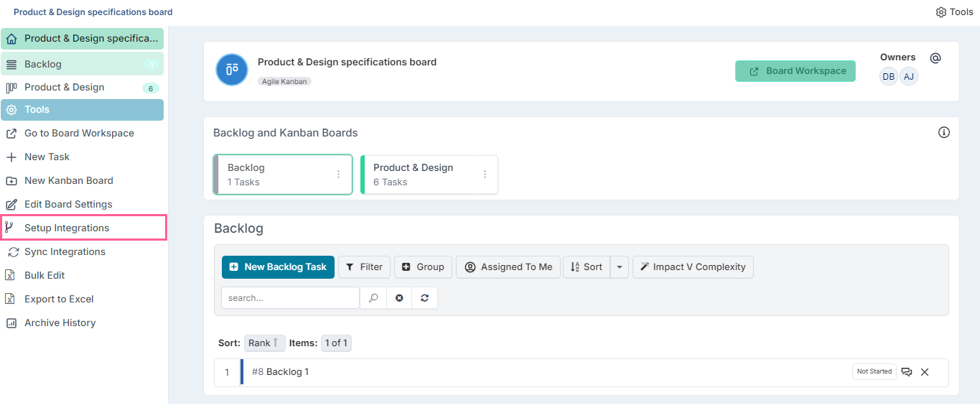This screenshot has width=980, height=408.
Task: Click the info icon in Backlog and Kanban Boards
Action: 944,132
